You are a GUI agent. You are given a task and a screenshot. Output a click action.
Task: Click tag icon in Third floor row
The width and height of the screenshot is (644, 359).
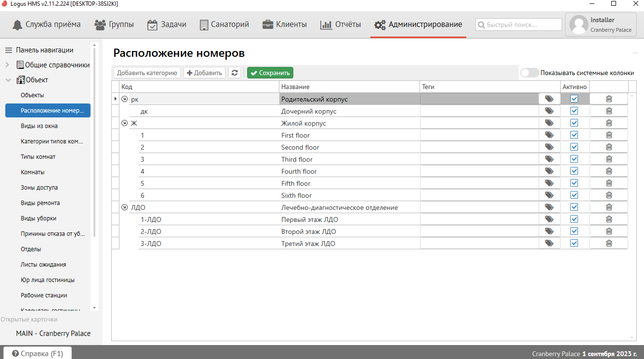(x=549, y=159)
